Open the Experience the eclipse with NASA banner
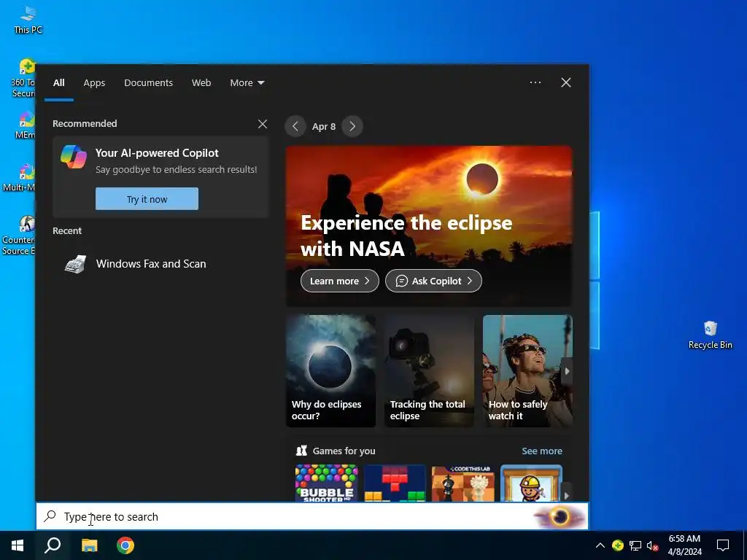The width and height of the screenshot is (747, 560). pyautogui.click(x=429, y=226)
